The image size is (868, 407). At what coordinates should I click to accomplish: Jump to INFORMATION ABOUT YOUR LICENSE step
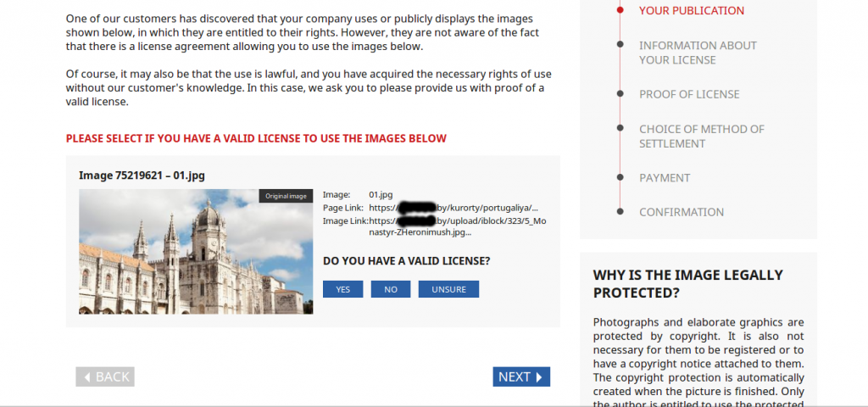pyautogui.click(x=698, y=53)
